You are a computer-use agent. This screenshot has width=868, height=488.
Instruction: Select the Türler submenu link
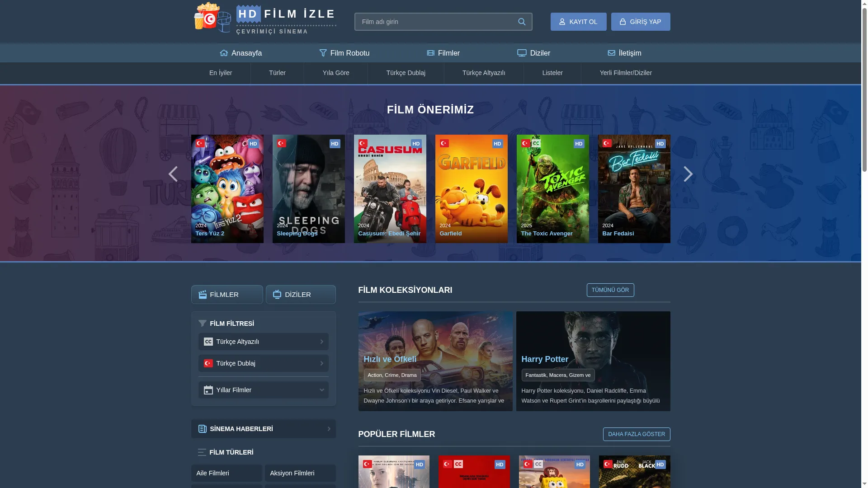[278, 73]
